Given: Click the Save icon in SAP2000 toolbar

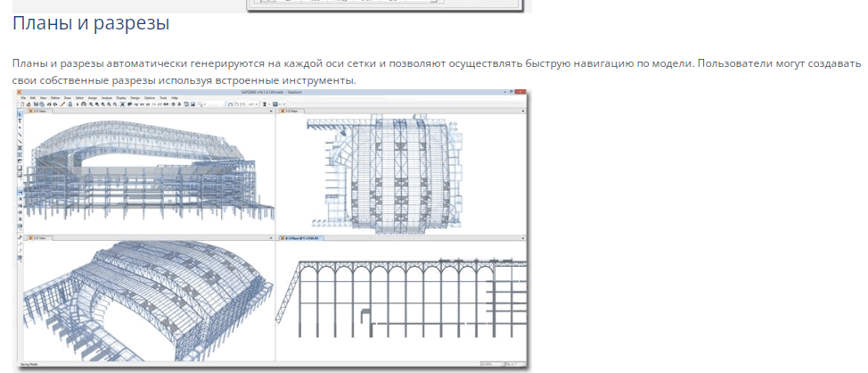Looking at the screenshot, I should click(x=35, y=104).
